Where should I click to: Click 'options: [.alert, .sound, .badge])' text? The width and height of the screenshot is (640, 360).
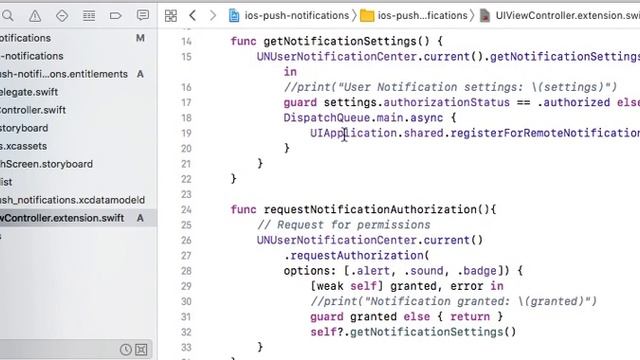tap(397, 271)
